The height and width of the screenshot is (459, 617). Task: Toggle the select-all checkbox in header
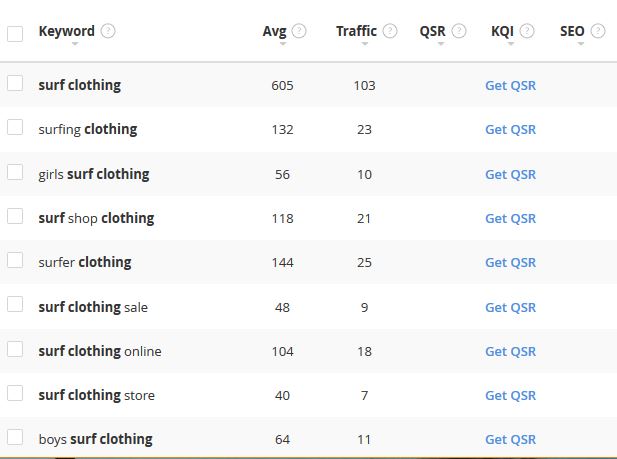tap(15, 34)
